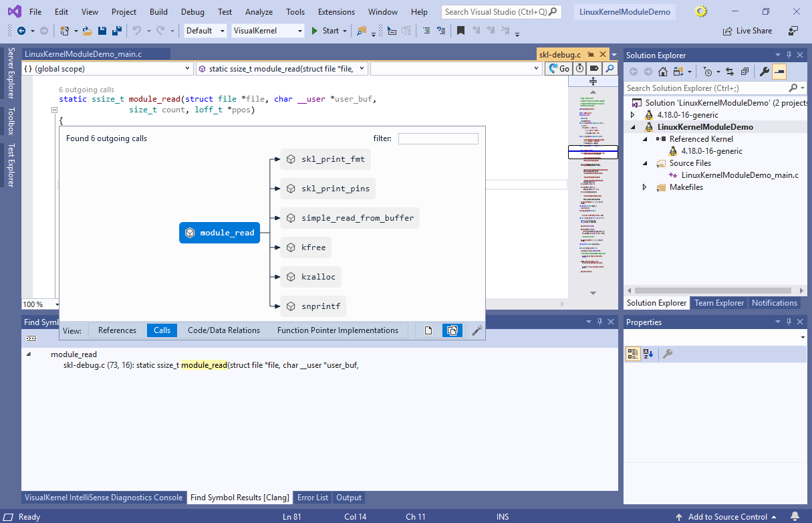Image resolution: width=812 pixels, height=523 pixels.
Task: Open the Default configuration dropdown
Action: click(206, 31)
